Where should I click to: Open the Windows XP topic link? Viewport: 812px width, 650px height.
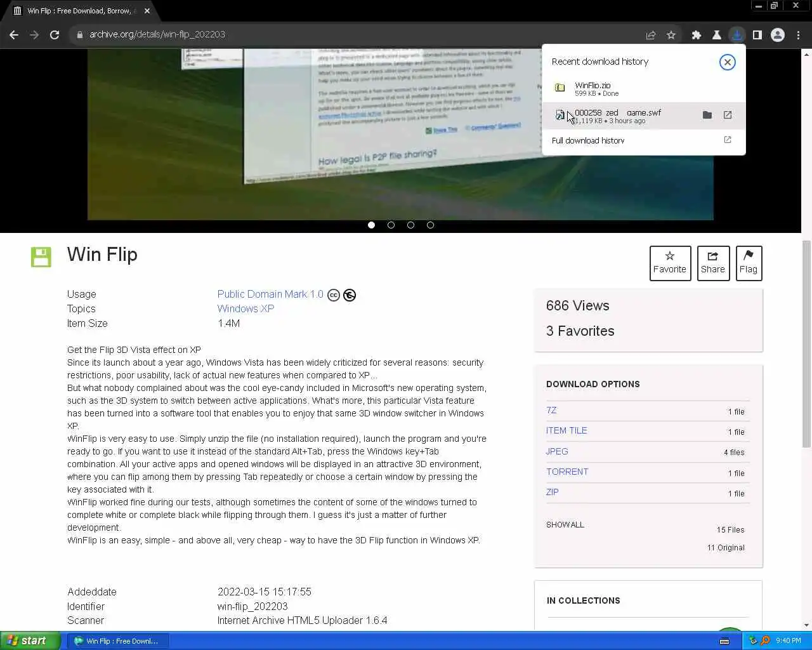(246, 309)
